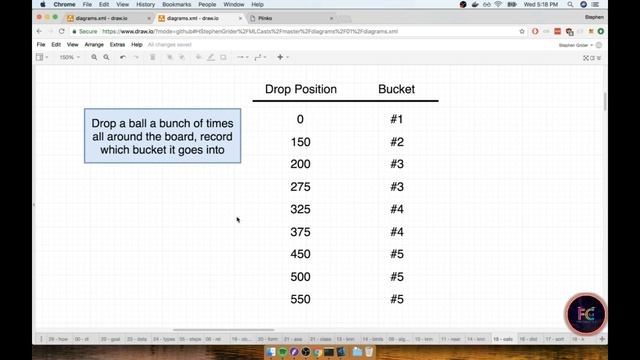The height and width of the screenshot is (360, 640).
Task: Select the 'Bucket' header text
Action: coord(396,89)
